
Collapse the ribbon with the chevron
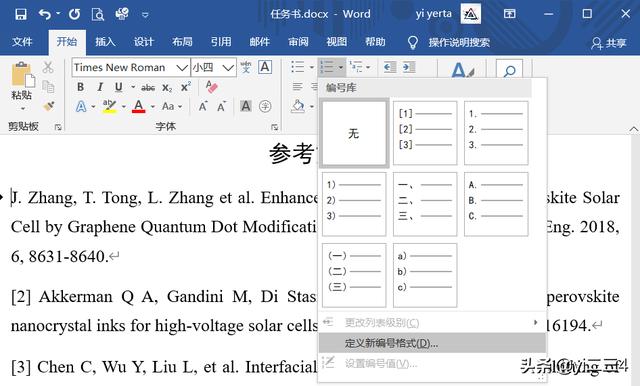tap(633, 129)
